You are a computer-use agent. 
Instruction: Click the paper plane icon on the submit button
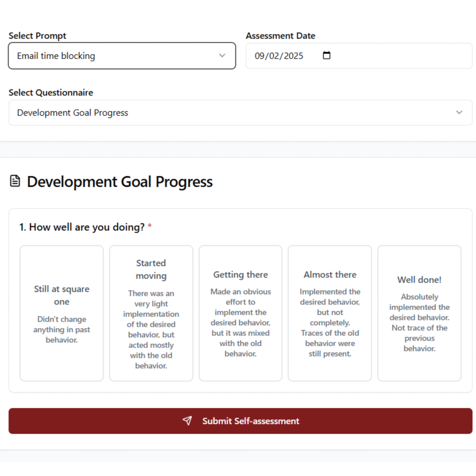coord(187,420)
